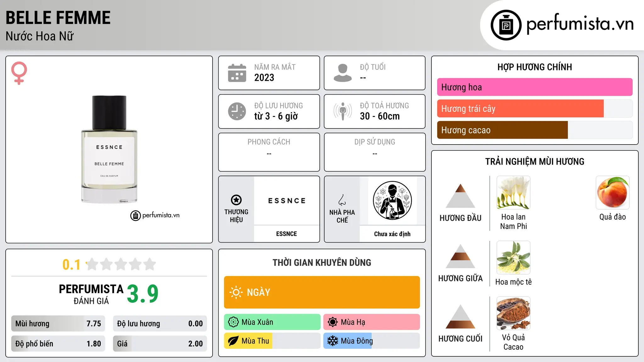Open the Quả đào note image
This screenshot has height=362, width=644.
[x=613, y=193]
